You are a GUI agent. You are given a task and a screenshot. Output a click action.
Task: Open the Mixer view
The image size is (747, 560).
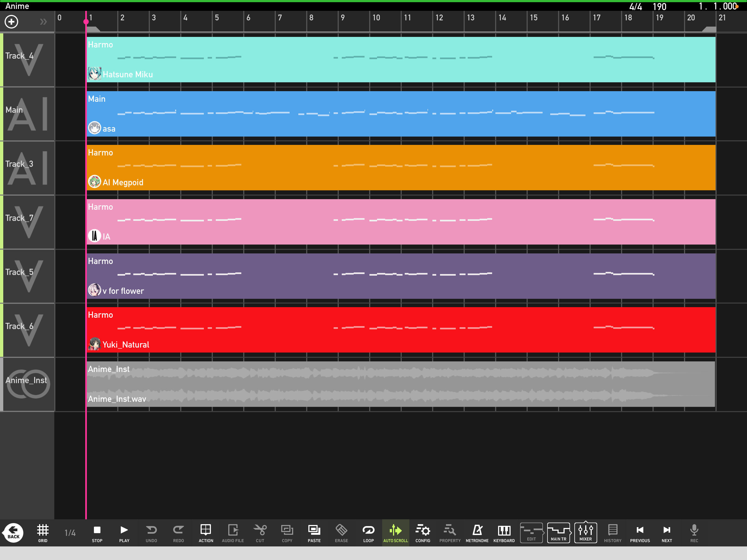click(x=585, y=533)
